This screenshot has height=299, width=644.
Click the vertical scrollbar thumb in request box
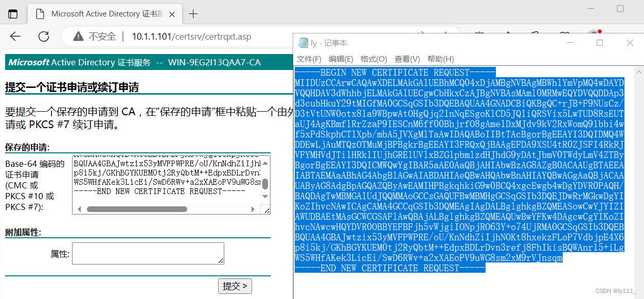tap(265, 184)
